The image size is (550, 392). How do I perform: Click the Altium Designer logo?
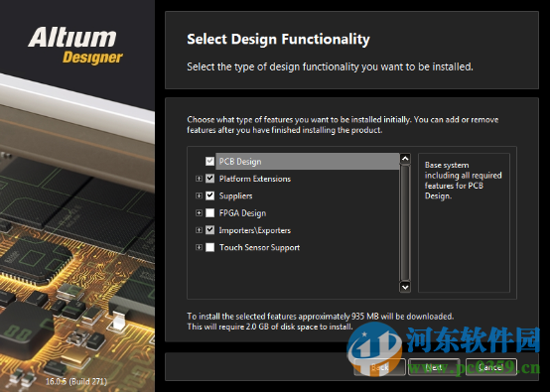75,46
